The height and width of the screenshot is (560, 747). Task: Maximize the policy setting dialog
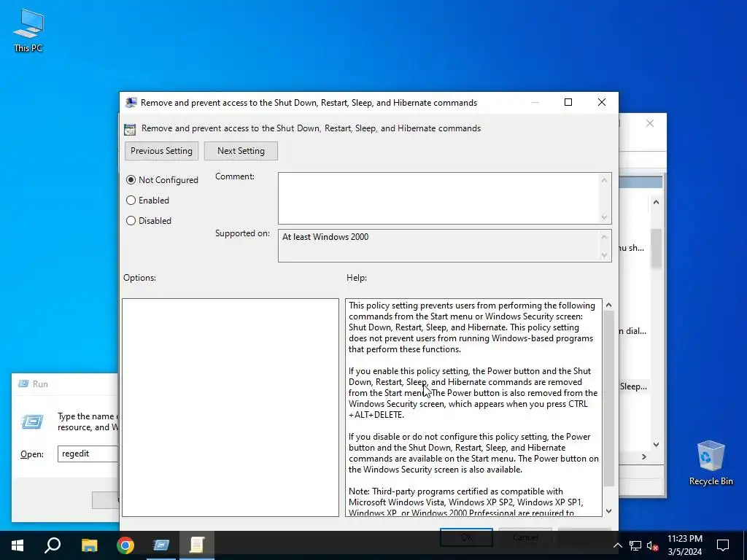click(x=568, y=102)
